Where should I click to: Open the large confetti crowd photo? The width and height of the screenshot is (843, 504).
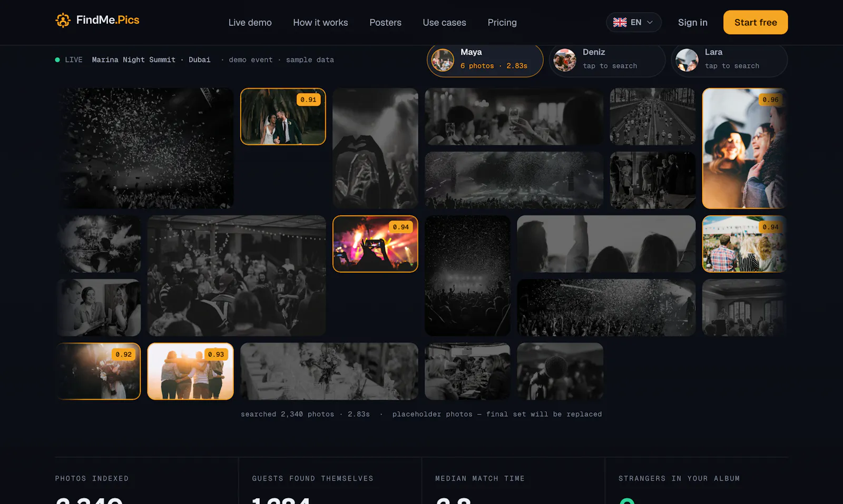pyautogui.click(x=144, y=149)
